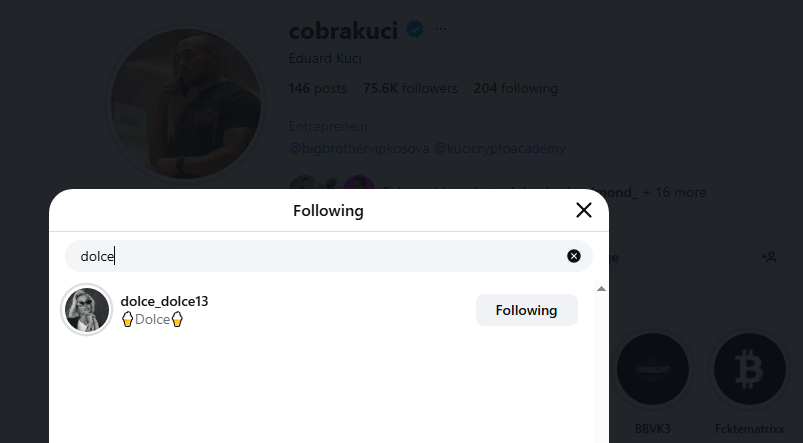
Task: Close the Following dialog
Action: (584, 210)
